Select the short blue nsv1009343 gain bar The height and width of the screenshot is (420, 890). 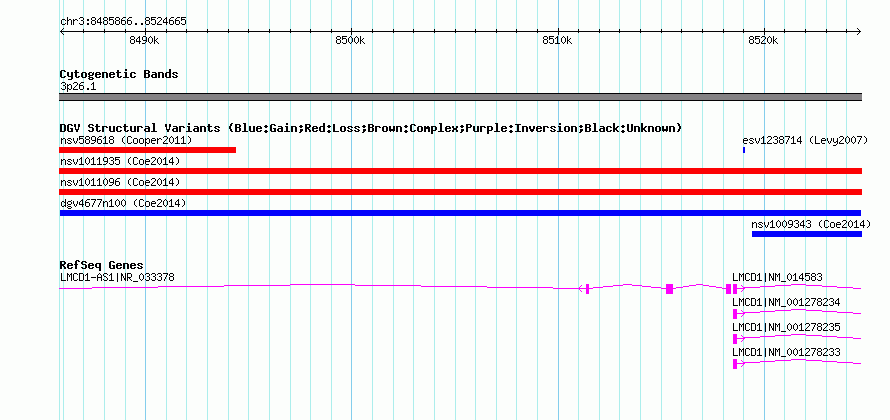click(x=807, y=234)
